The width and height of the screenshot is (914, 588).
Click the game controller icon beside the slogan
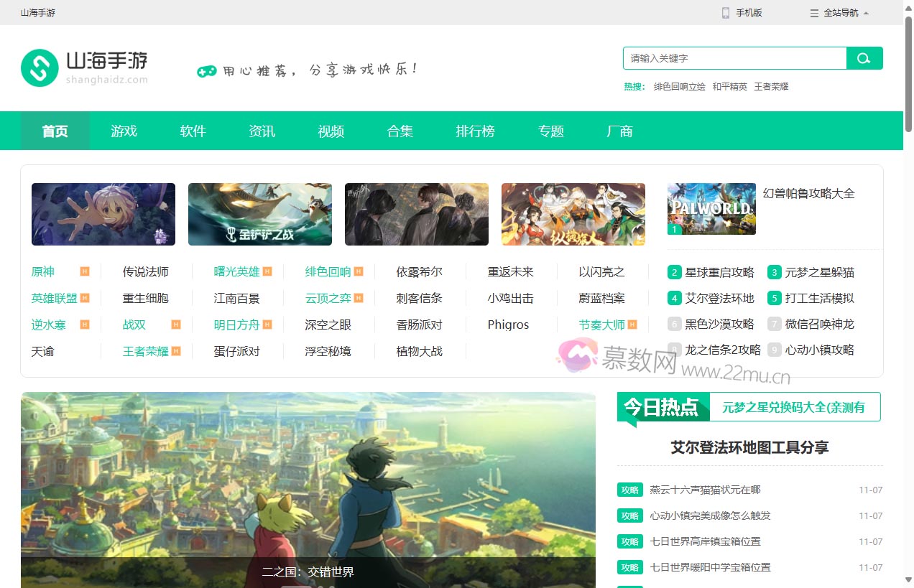(x=207, y=71)
